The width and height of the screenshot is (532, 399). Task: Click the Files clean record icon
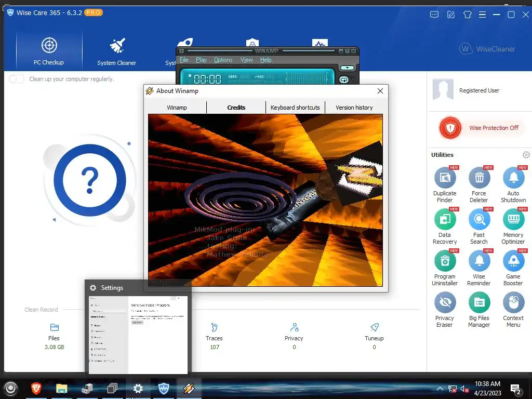(54, 327)
